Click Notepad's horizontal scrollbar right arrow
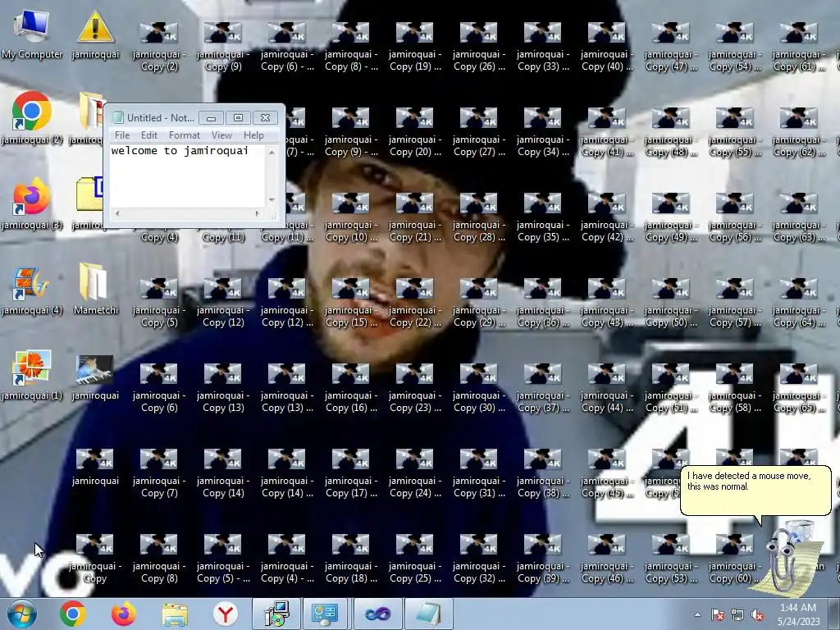This screenshot has width=840, height=630. click(257, 213)
